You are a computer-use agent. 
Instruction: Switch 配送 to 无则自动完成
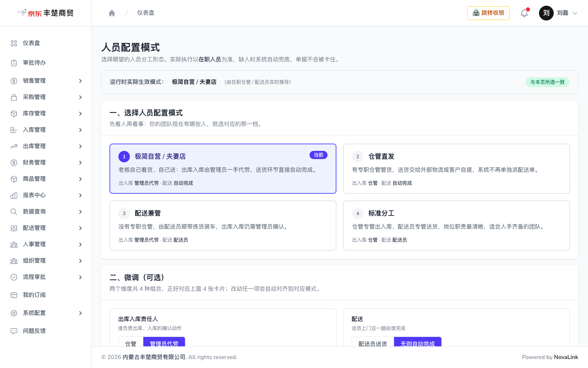418,342
